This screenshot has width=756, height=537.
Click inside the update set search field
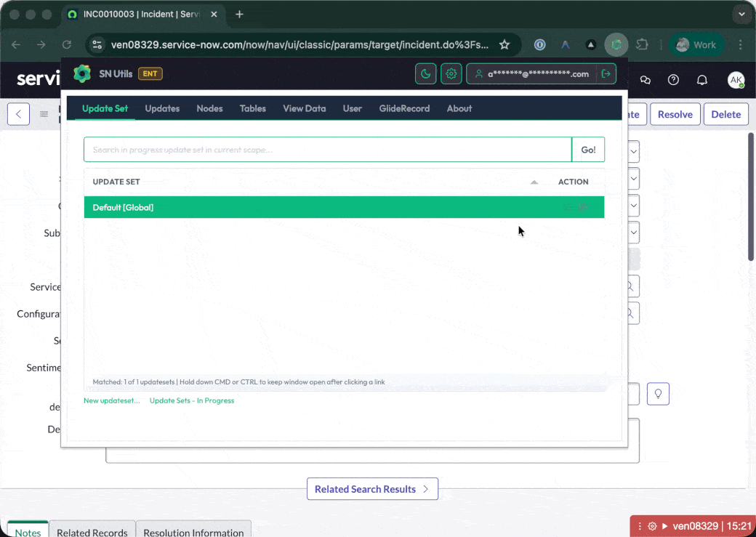[327, 149]
